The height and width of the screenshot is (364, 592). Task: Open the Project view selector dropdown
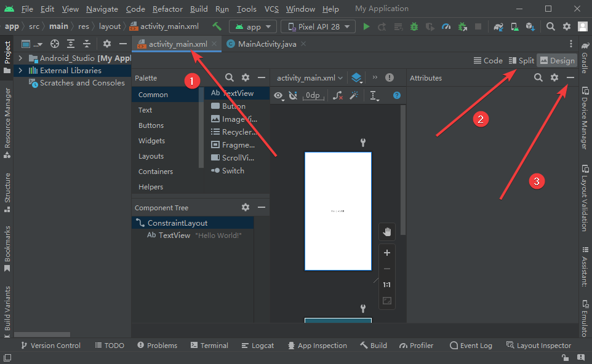tap(32, 44)
